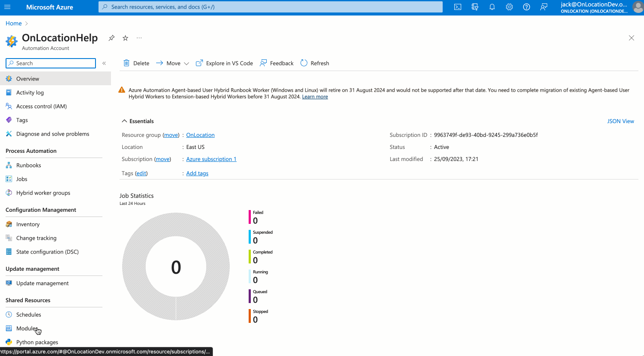Open OnLocation resource group link
This screenshot has height=356, width=644.
[x=200, y=135]
